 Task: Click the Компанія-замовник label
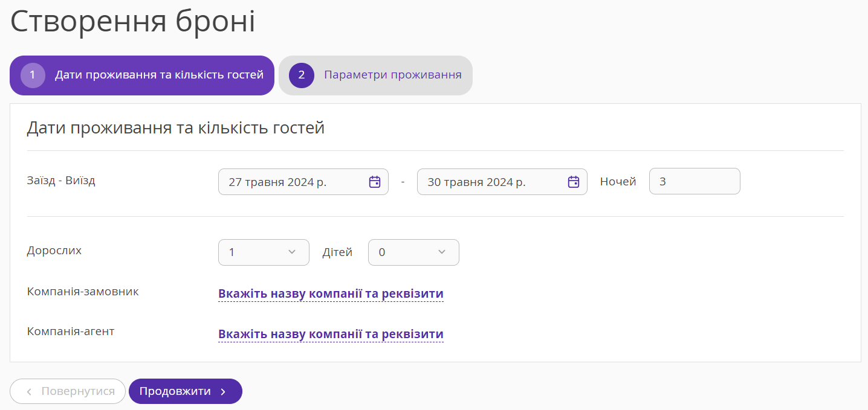(x=83, y=292)
